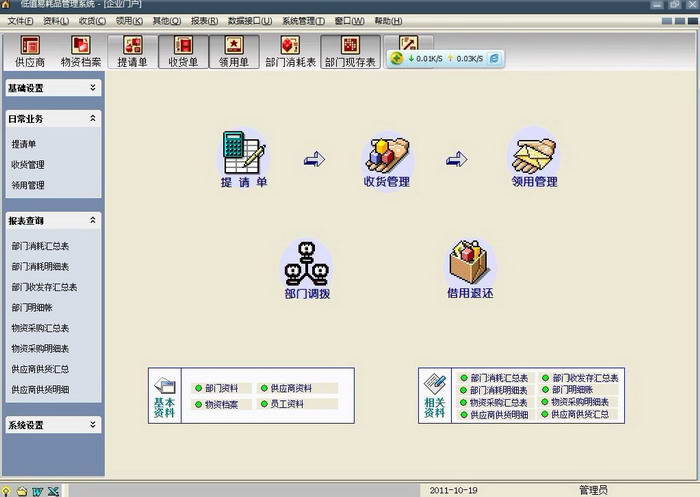Open the 收货(C) menu
700x497 pixels.
point(92,21)
